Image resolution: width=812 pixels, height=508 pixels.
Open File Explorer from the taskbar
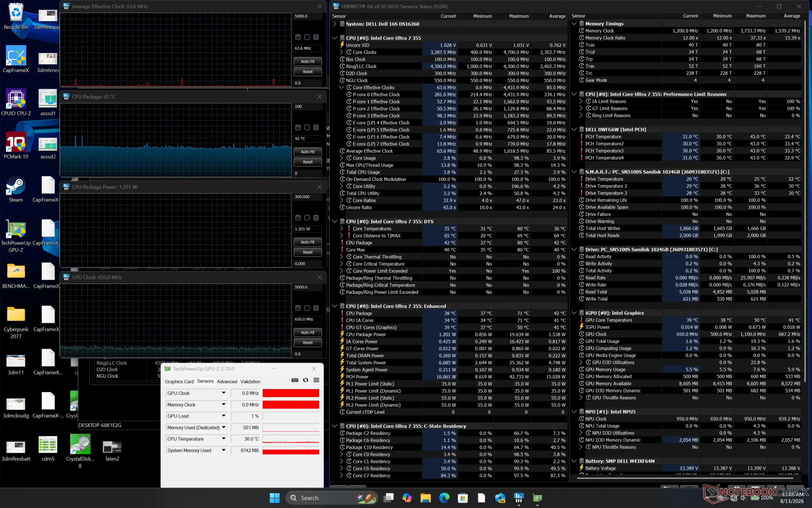point(425,498)
